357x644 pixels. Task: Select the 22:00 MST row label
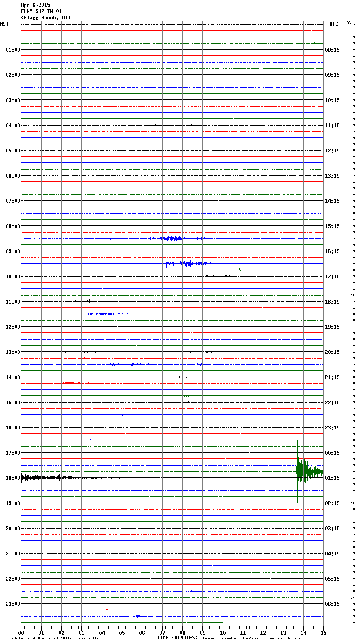pos(13,579)
